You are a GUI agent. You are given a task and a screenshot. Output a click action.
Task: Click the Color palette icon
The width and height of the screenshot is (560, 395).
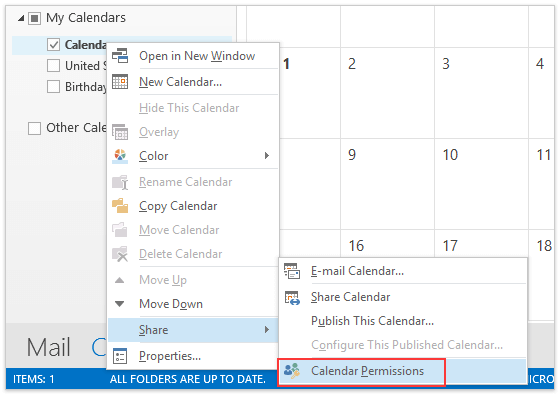(x=120, y=156)
